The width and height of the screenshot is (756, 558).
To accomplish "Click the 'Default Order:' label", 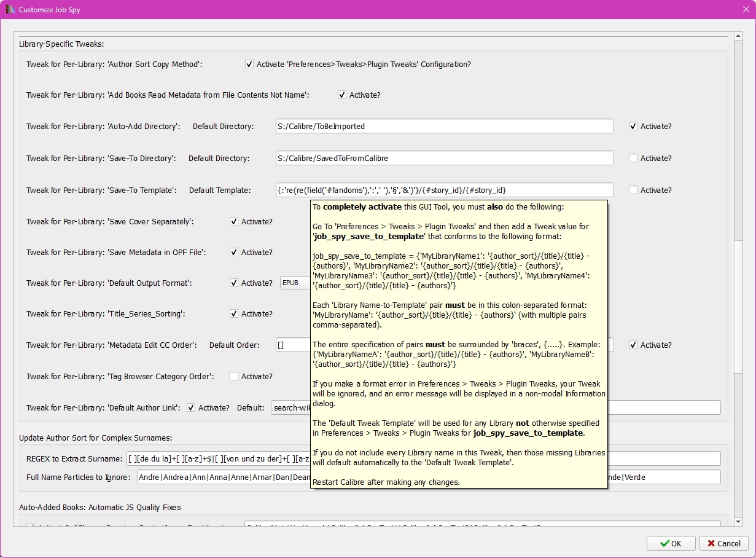I will pos(235,345).
